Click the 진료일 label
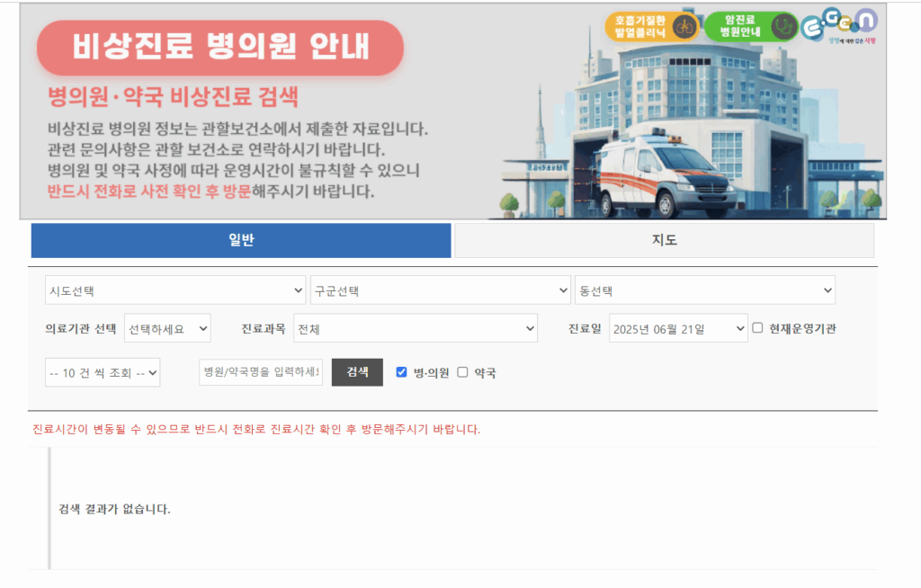 585,328
